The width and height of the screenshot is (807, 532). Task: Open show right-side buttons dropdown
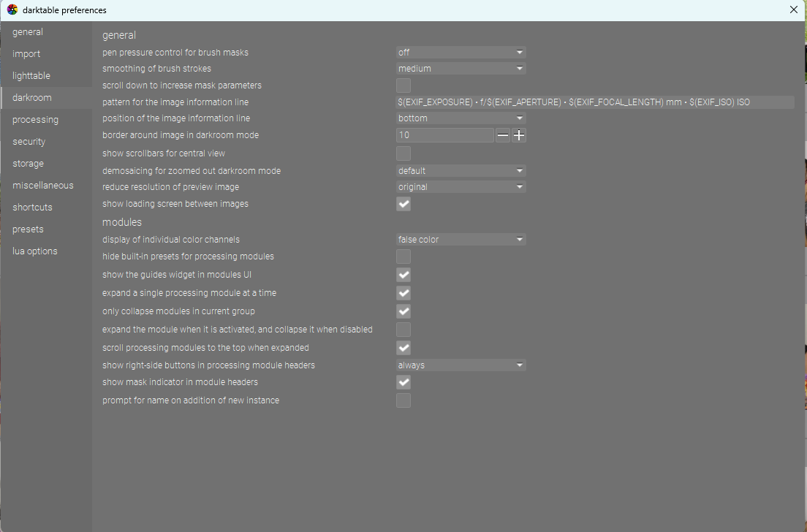point(461,365)
